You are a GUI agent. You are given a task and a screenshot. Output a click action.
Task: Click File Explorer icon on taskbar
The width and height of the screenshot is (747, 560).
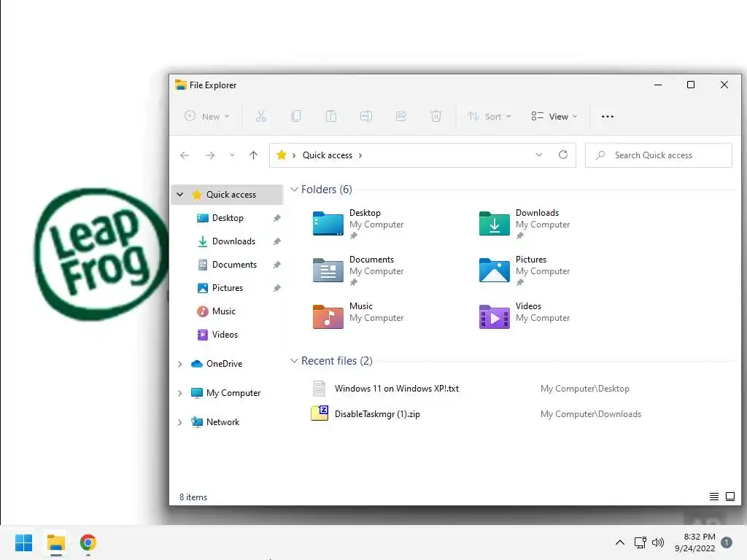(55, 542)
